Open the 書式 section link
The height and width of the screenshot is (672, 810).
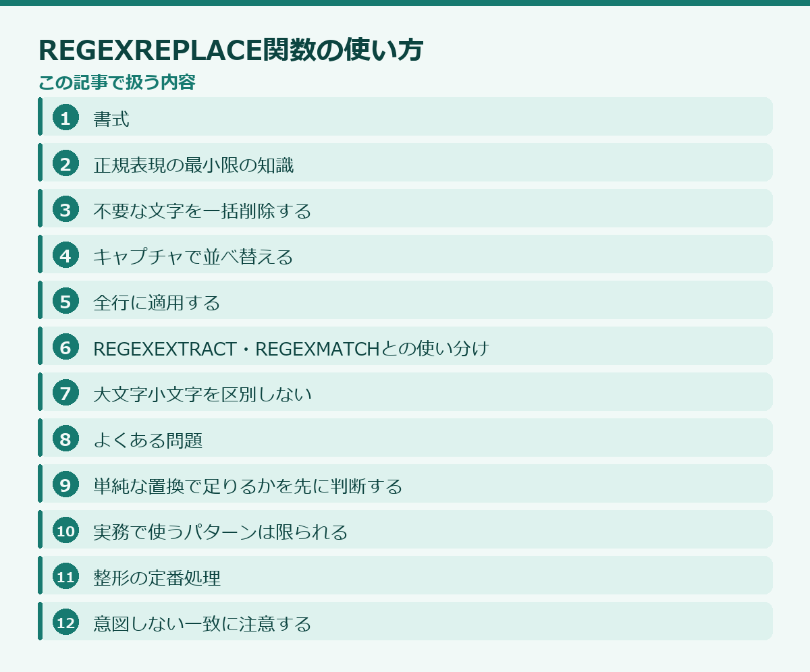[x=405, y=117]
